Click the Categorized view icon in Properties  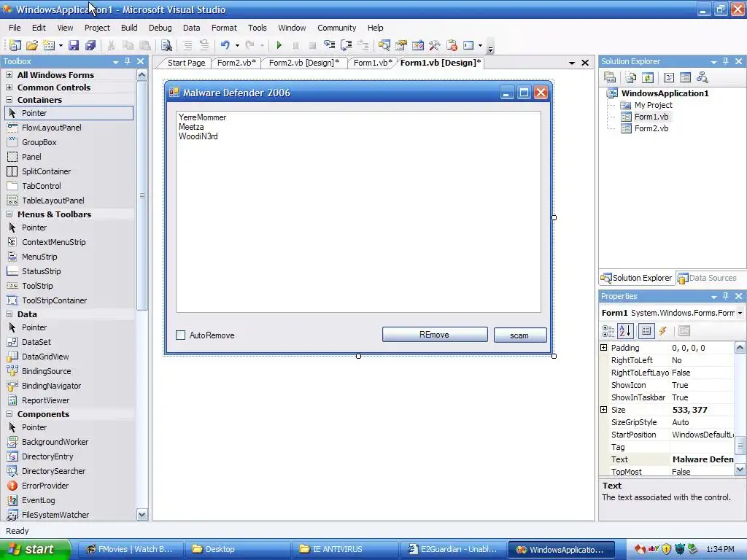608,331
